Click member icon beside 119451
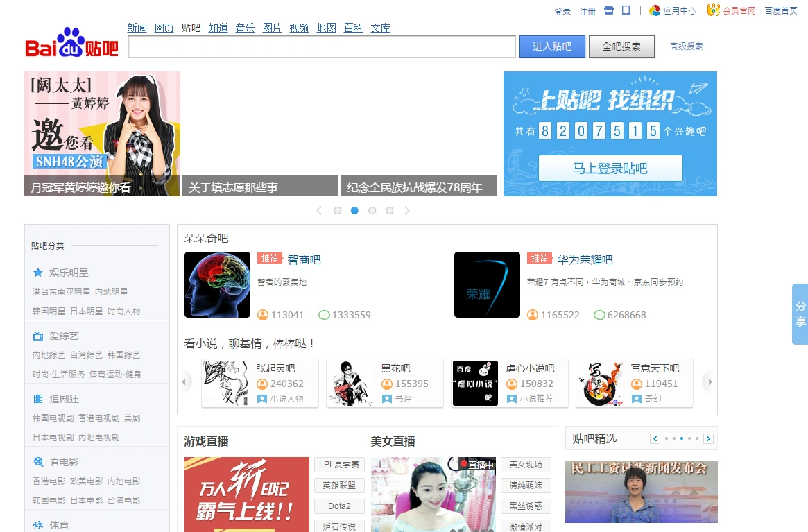Screen dimensions: 808x532 point(637,384)
